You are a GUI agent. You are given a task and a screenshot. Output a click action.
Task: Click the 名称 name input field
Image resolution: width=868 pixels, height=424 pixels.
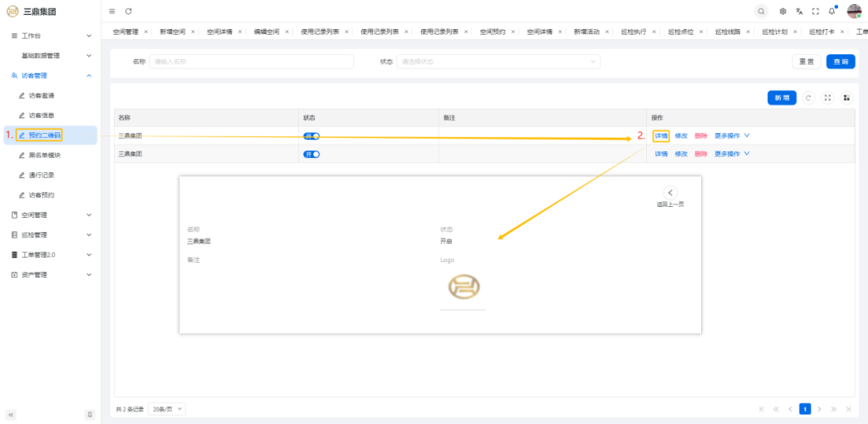(251, 62)
